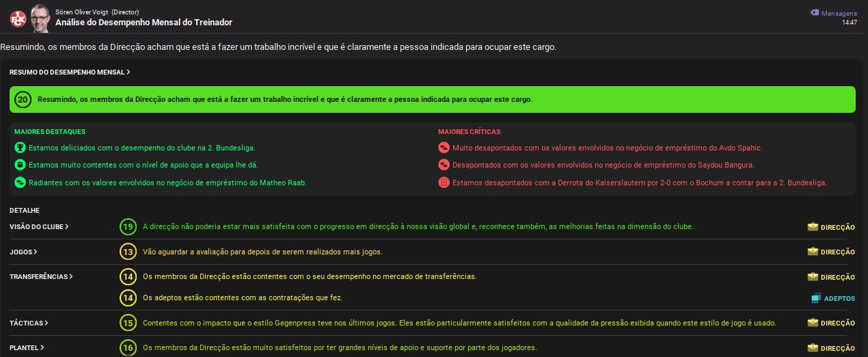Click Direcção badge icon in Visão do Clube row

click(813, 226)
